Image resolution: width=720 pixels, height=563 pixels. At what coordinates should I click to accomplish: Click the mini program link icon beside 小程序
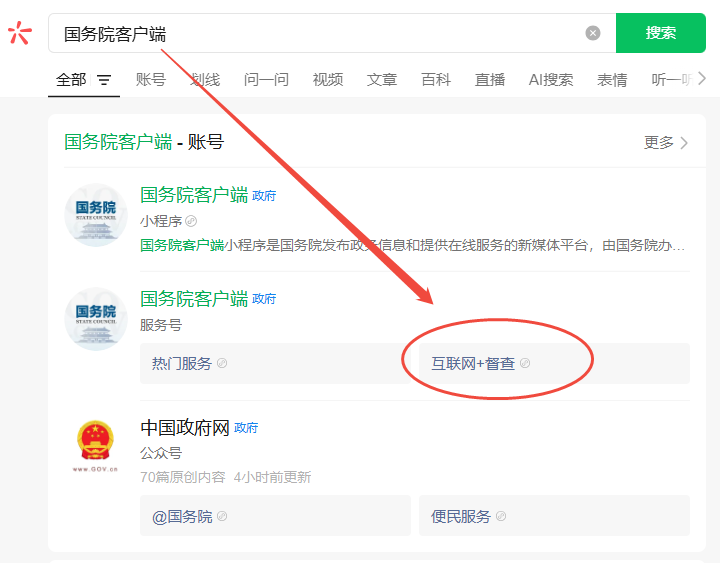point(191,221)
